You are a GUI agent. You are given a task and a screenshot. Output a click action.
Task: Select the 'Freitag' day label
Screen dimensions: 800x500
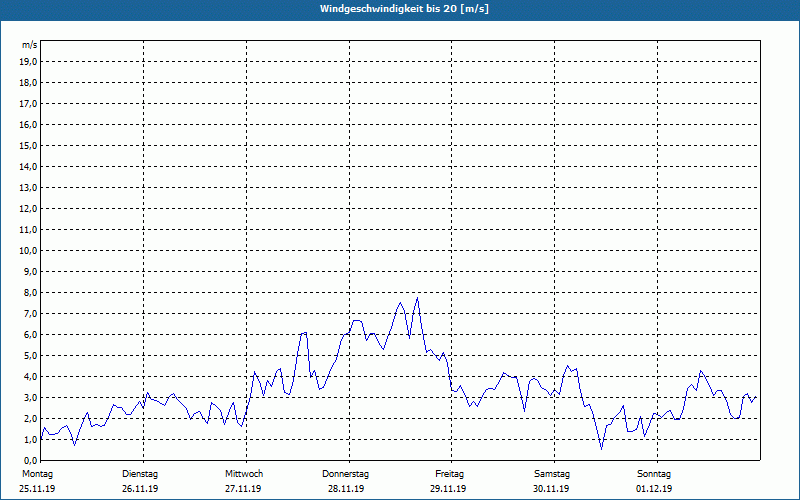449,474
